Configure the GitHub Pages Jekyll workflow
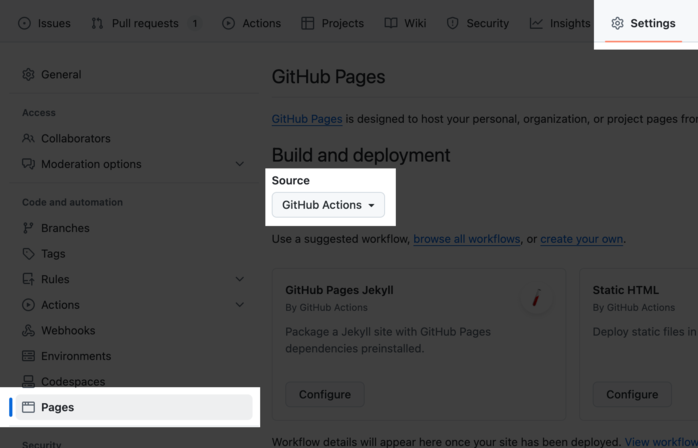The height and width of the screenshot is (448, 698). click(x=325, y=395)
